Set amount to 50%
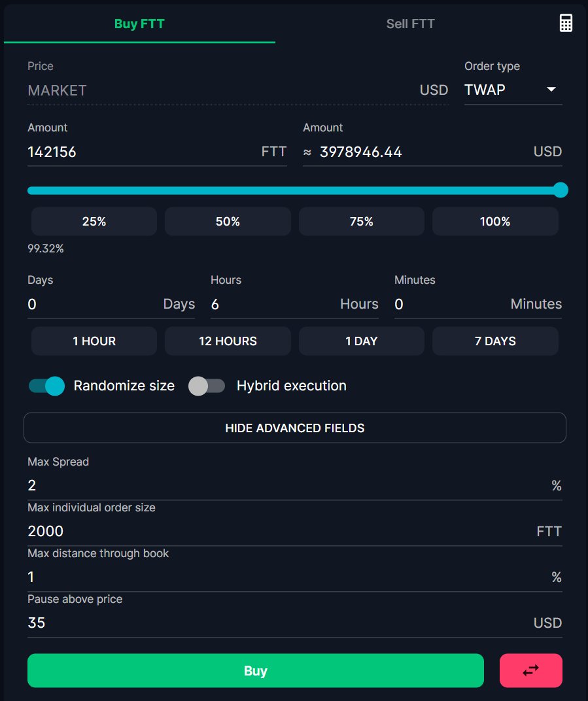 228,221
